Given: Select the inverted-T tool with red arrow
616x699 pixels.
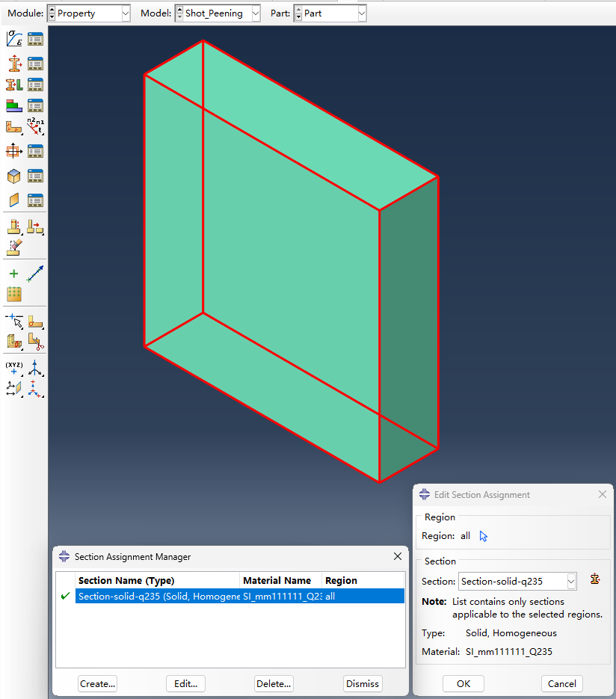Looking at the screenshot, I should click(x=35, y=227).
